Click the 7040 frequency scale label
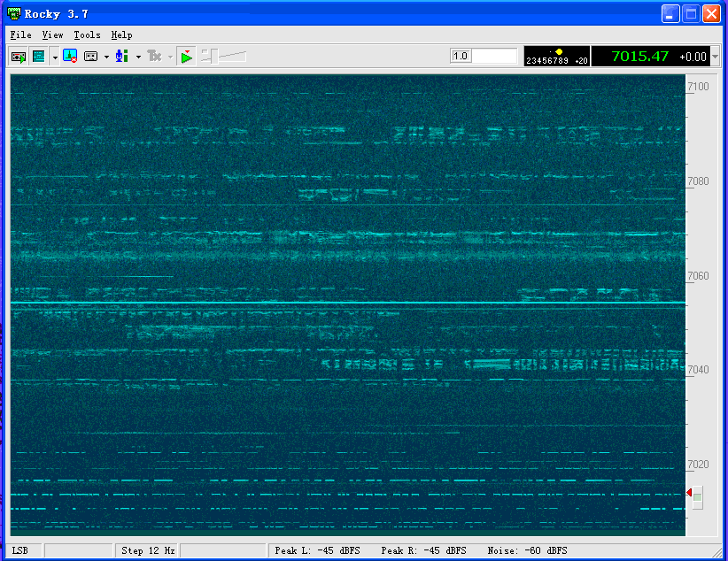728x561 pixels. (x=698, y=369)
